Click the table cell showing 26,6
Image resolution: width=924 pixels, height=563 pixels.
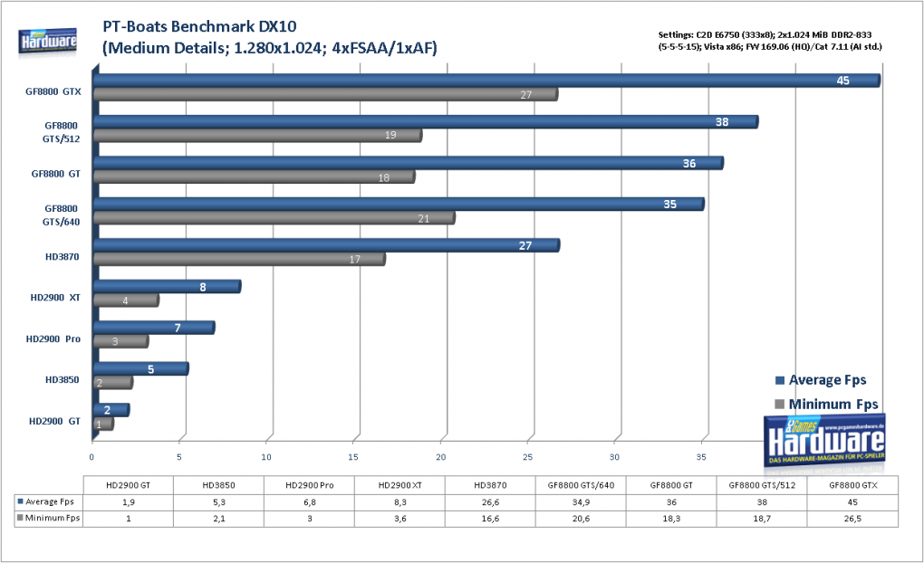(x=490, y=502)
